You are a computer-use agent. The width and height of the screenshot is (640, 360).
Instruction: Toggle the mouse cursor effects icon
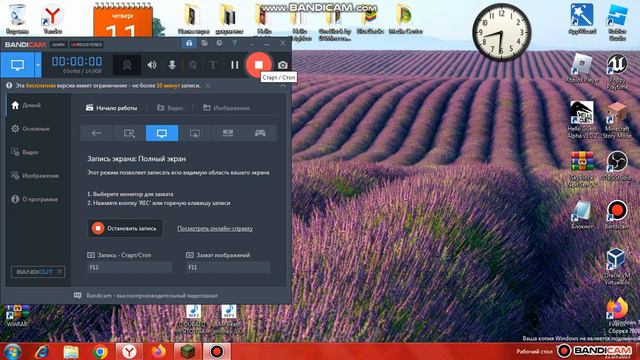pyautogui.click(x=193, y=65)
